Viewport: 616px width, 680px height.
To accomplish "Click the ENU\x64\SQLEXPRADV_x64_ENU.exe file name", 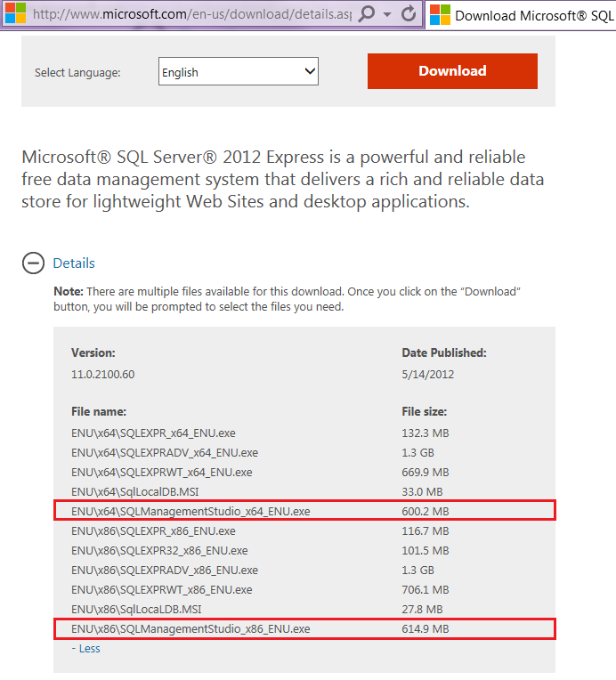I will tap(165, 452).
